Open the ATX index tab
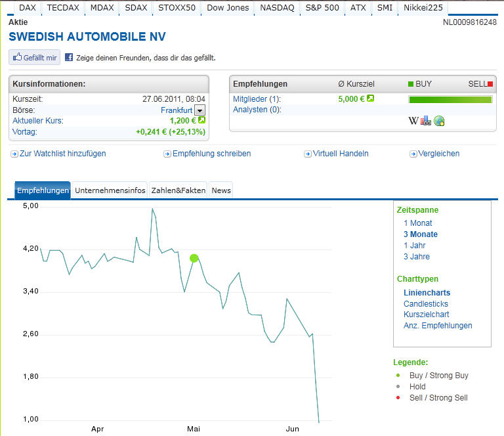The width and height of the screenshot is (504, 436). 358,8
